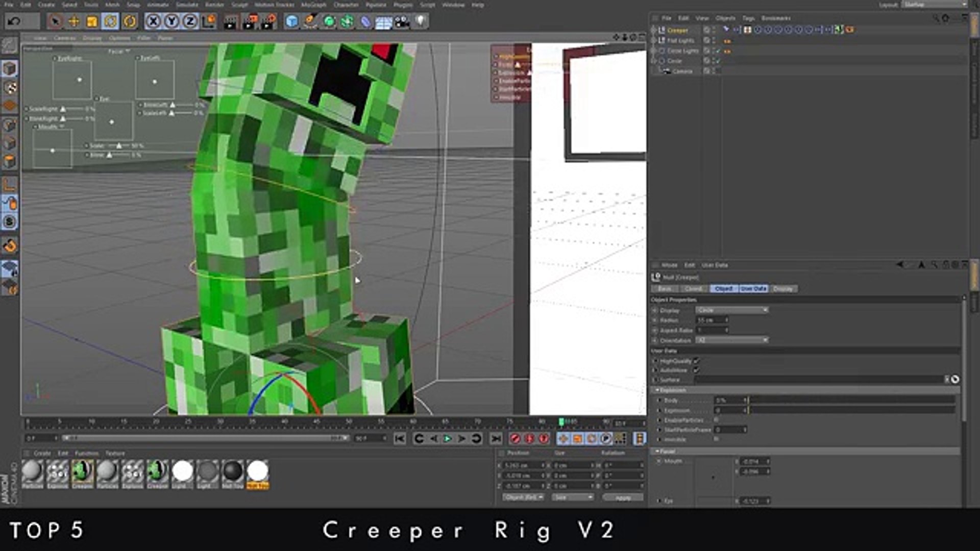The image size is (980, 551).
Task: Add a Cube primitive object
Action: 291,21
